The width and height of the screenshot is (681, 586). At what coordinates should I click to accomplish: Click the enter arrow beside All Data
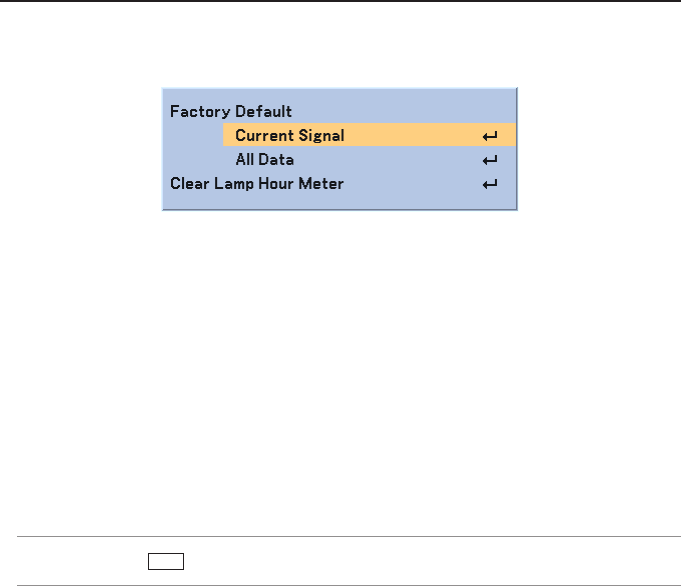pos(490,160)
